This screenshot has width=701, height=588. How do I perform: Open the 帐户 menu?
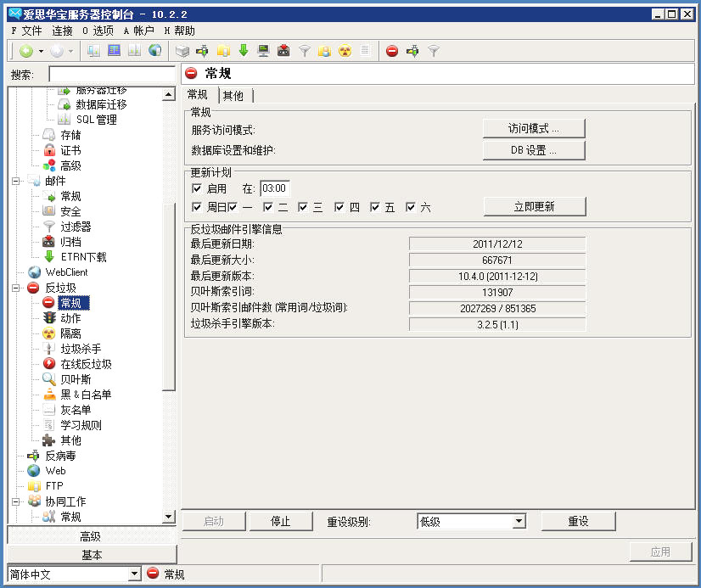pos(138,31)
